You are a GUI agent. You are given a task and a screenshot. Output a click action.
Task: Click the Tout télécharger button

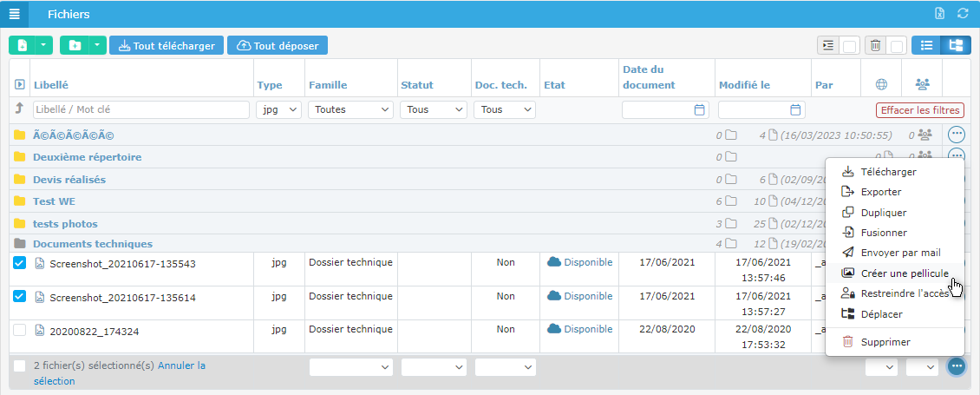coord(167,45)
